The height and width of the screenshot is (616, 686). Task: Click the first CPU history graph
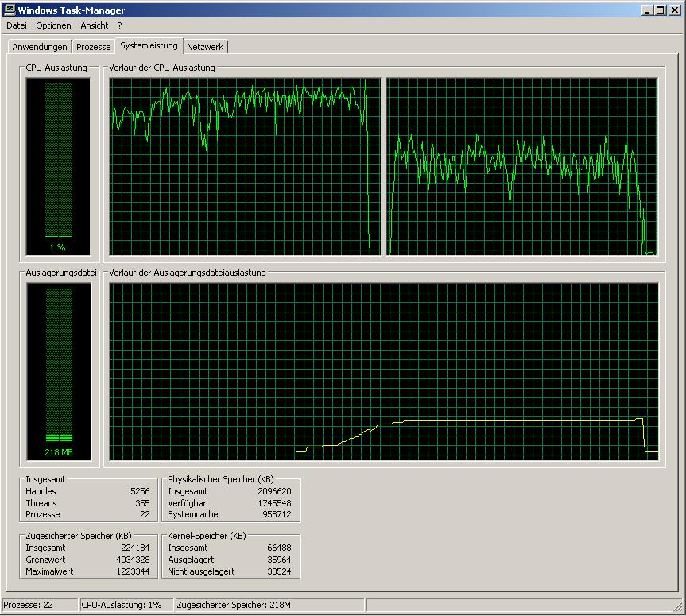[245, 166]
